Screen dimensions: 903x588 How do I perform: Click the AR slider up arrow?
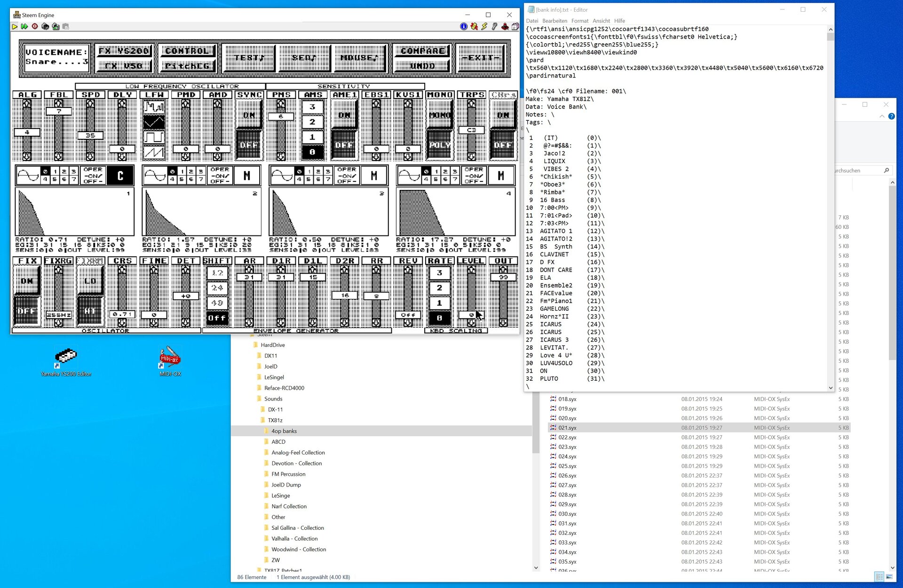pyautogui.click(x=249, y=269)
